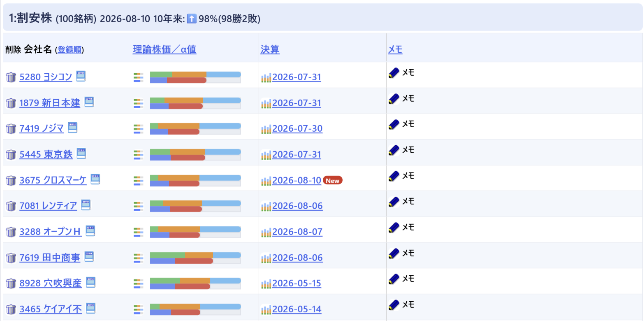The height and width of the screenshot is (321, 644).
Task: Sort by the 決算 column header
Action: point(270,50)
